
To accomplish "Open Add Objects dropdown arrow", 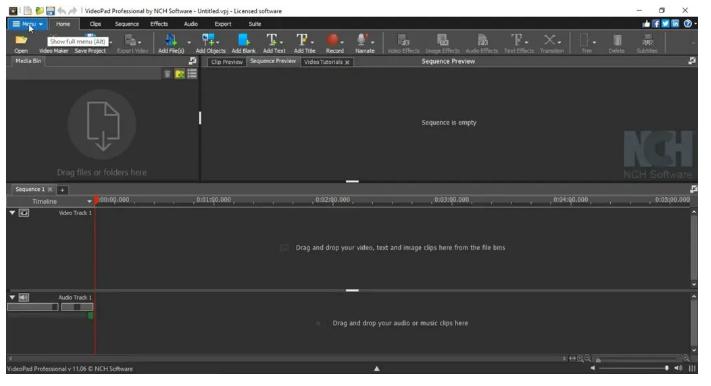I will (x=218, y=43).
